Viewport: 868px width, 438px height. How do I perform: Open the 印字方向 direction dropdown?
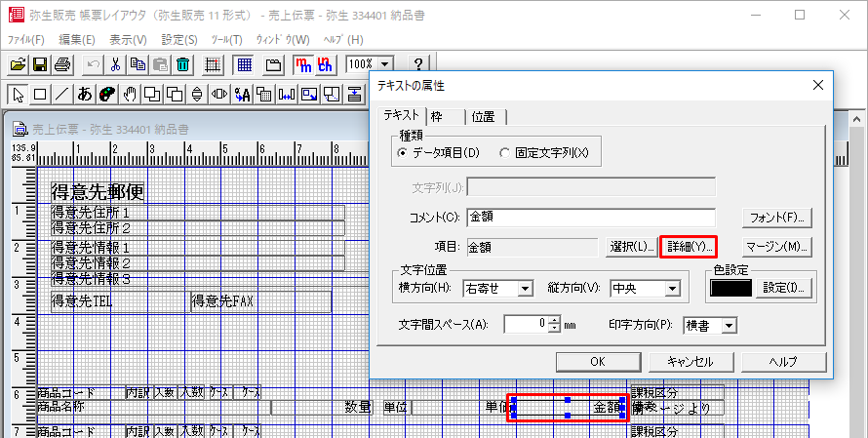pyautogui.click(x=730, y=326)
